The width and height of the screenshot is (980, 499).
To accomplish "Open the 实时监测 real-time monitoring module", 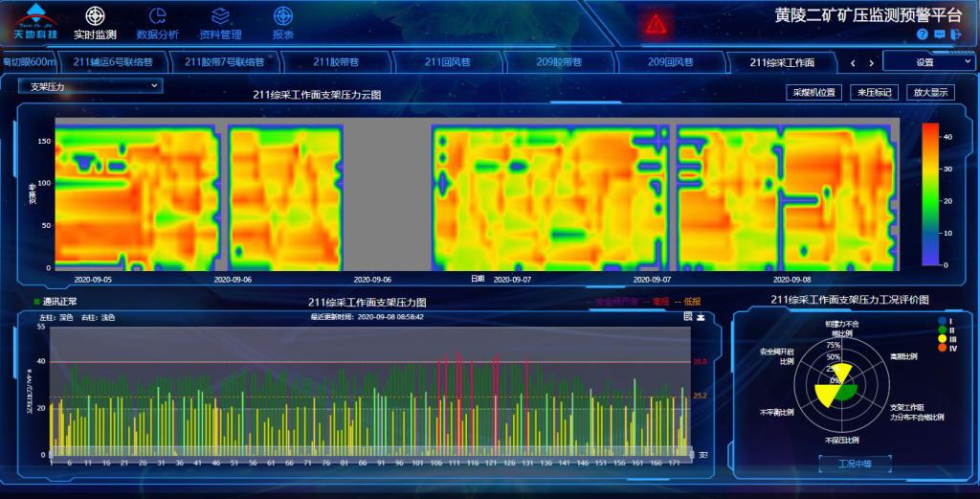I will [x=95, y=23].
